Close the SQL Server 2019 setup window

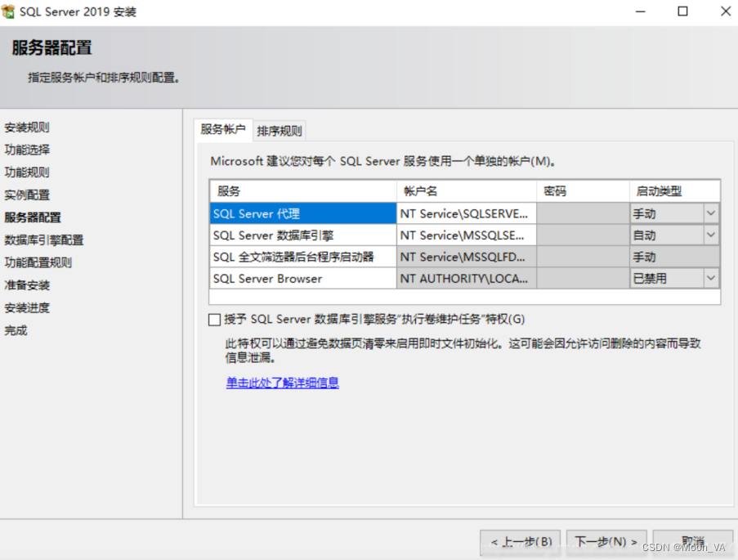click(725, 11)
